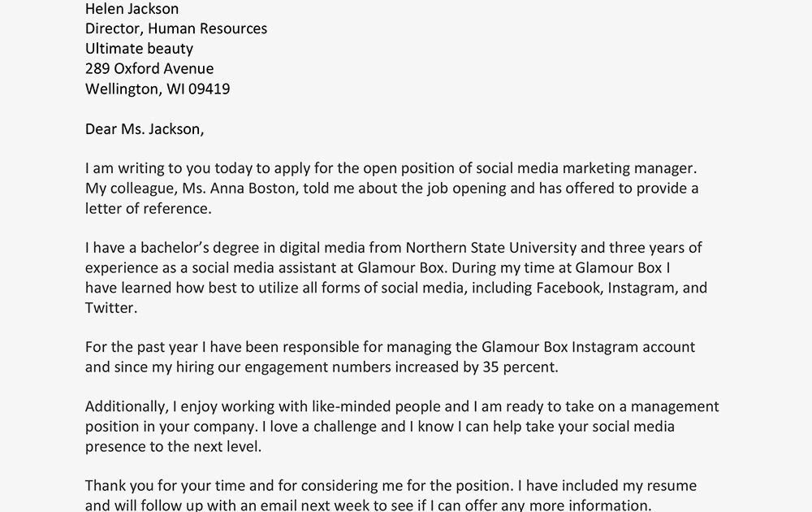Click the name Helen Jackson in the address
This screenshot has width=812, height=512.
point(132,9)
